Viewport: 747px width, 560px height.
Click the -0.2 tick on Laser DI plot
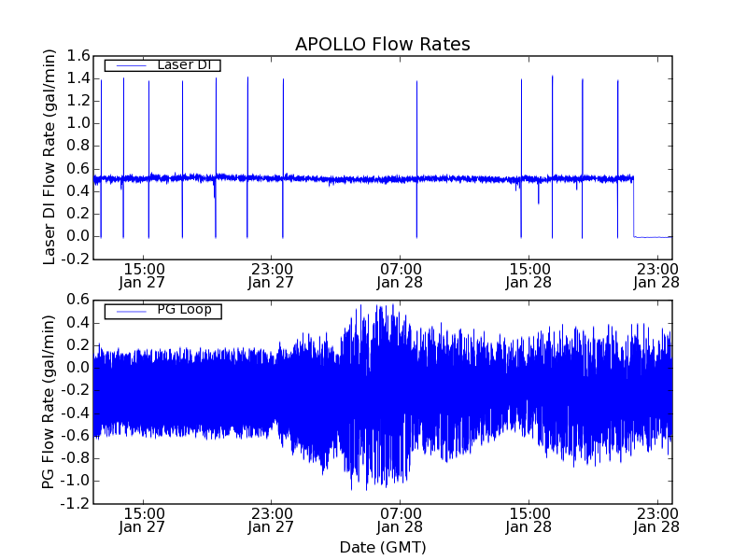(x=76, y=259)
